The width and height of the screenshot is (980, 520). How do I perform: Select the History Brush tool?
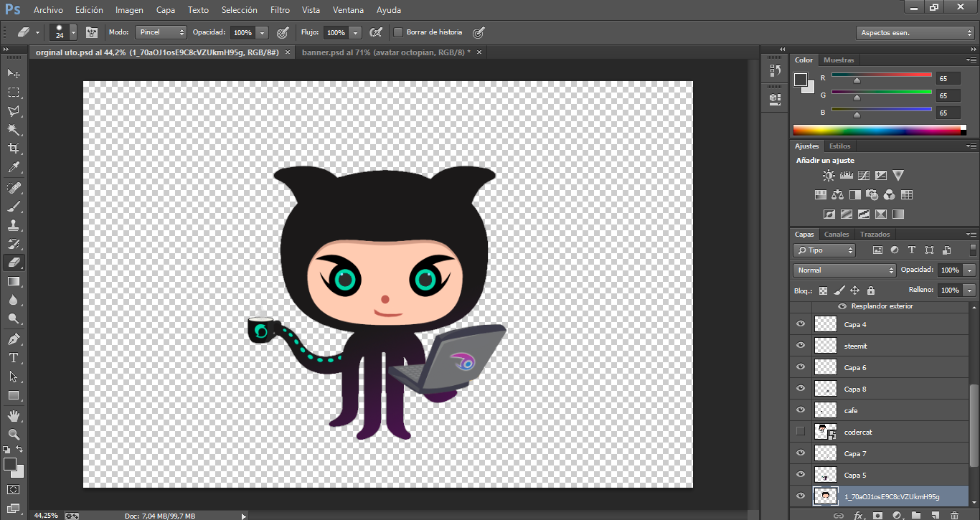point(14,244)
